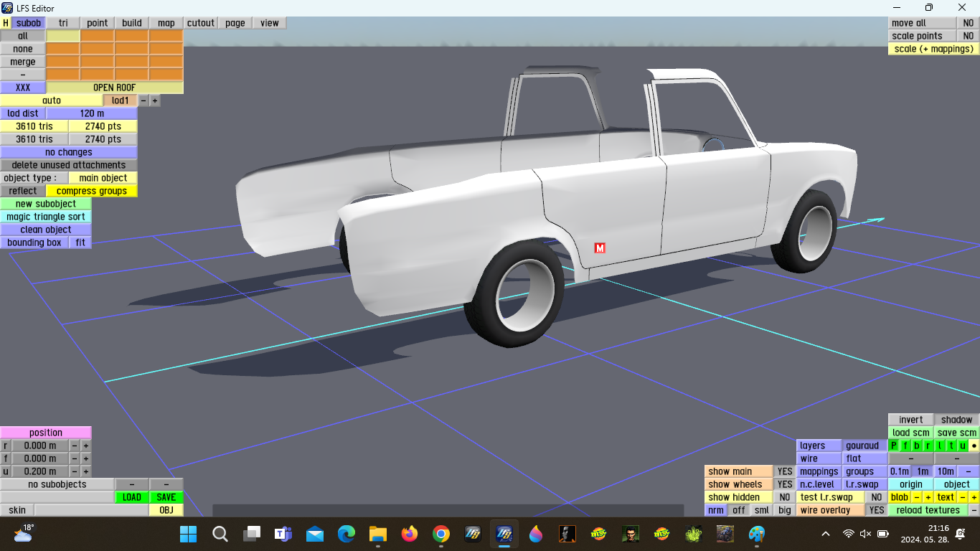
Task: Toggle the move all NO setting
Action: [x=969, y=23]
